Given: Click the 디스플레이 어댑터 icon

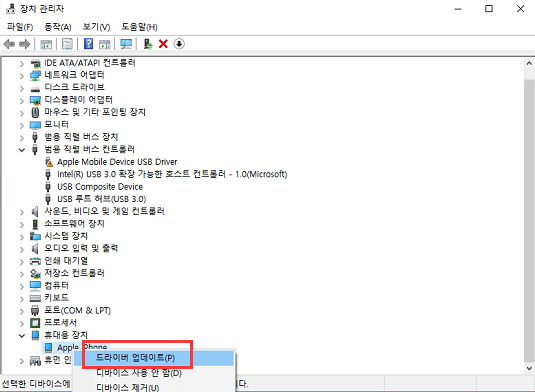Looking at the screenshot, I should point(35,100).
